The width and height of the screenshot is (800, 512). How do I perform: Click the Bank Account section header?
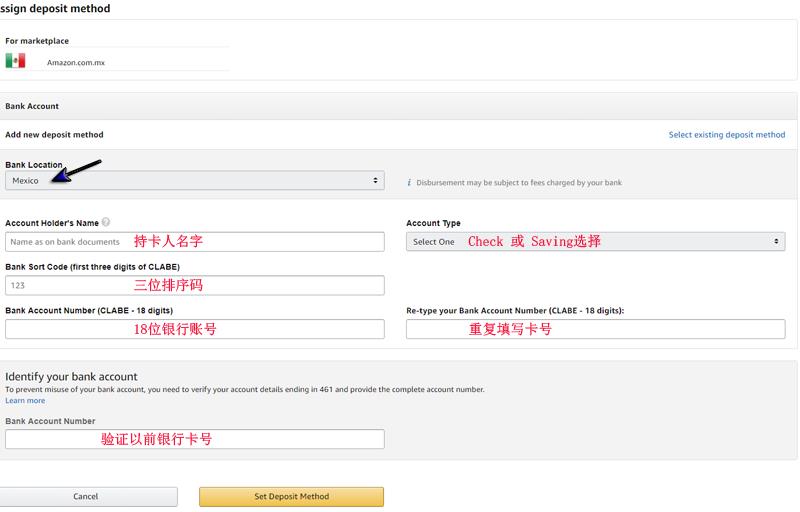pos(32,106)
